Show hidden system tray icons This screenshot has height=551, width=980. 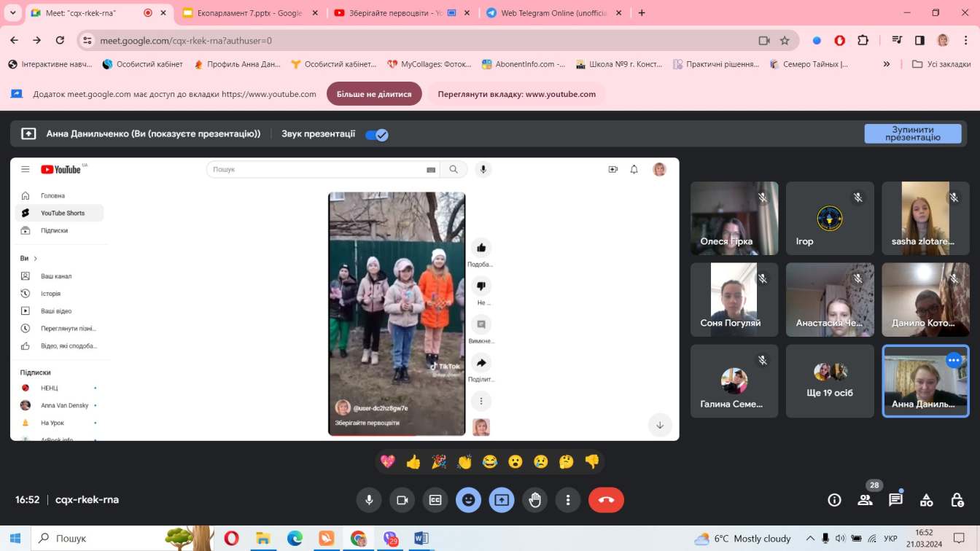(810, 539)
